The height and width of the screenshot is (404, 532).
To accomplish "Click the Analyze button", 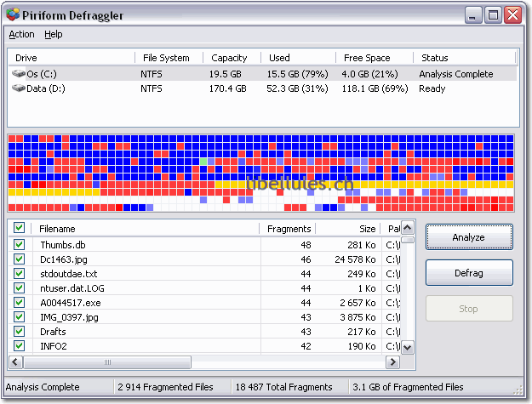I will [469, 237].
